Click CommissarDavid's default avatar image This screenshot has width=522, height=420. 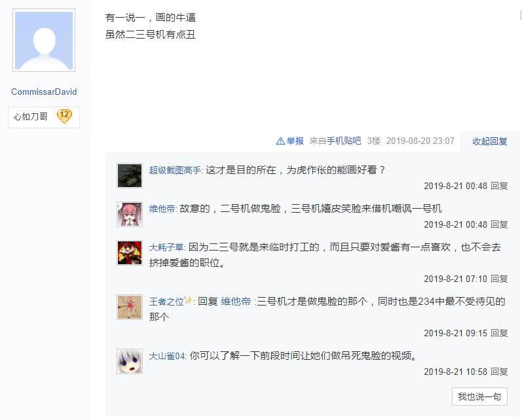coord(44,41)
